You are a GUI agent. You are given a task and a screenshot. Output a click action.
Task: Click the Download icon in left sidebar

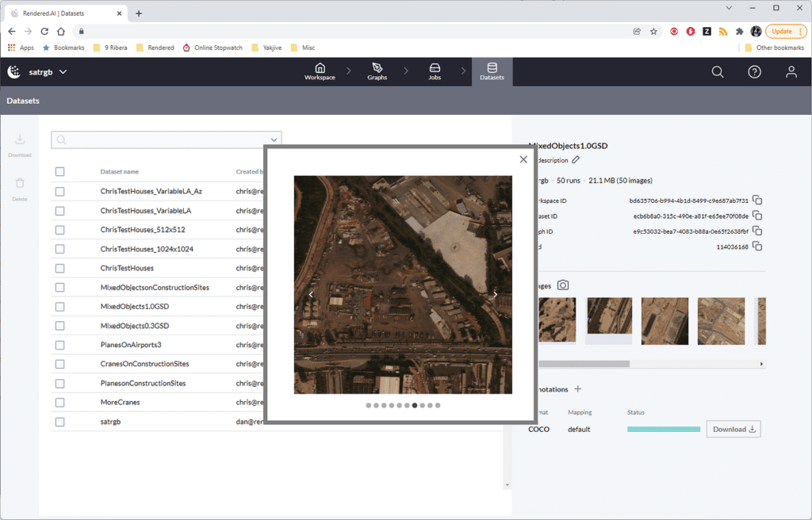[20, 145]
